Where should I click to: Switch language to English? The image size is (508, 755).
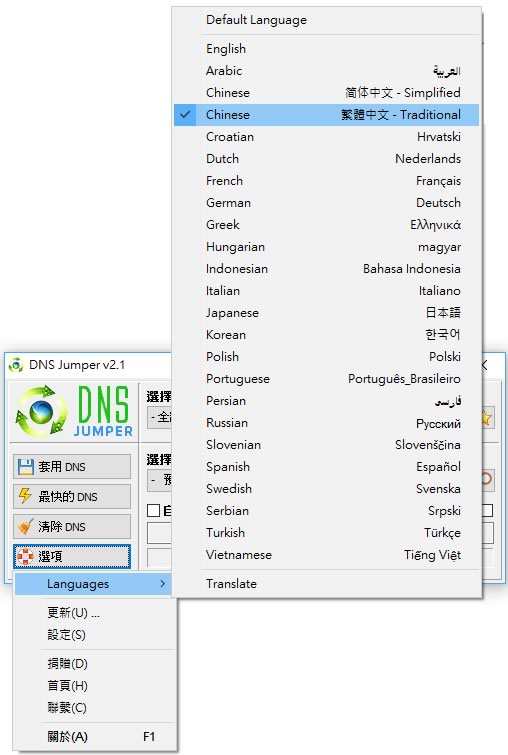[326, 49]
